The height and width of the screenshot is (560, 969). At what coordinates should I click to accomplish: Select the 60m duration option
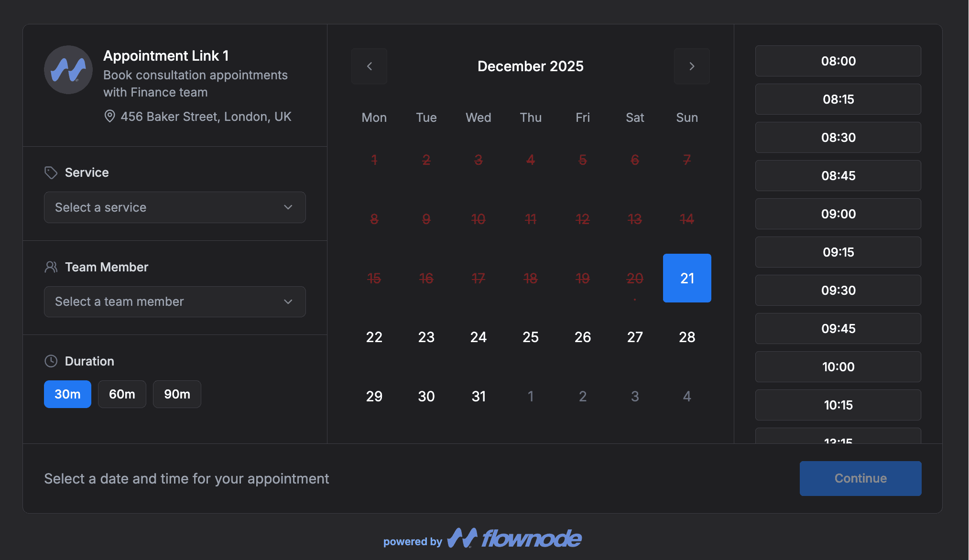point(122,394)
